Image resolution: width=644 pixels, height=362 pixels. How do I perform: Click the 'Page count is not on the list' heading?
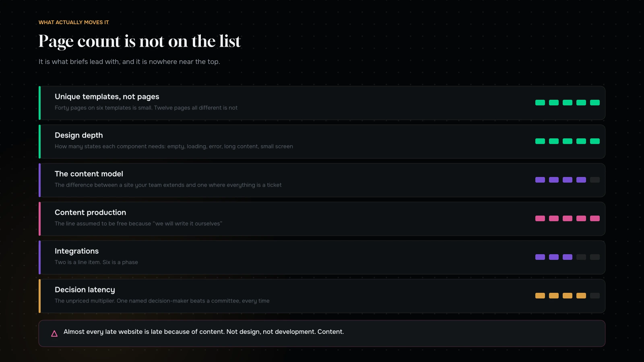point(140,41)
